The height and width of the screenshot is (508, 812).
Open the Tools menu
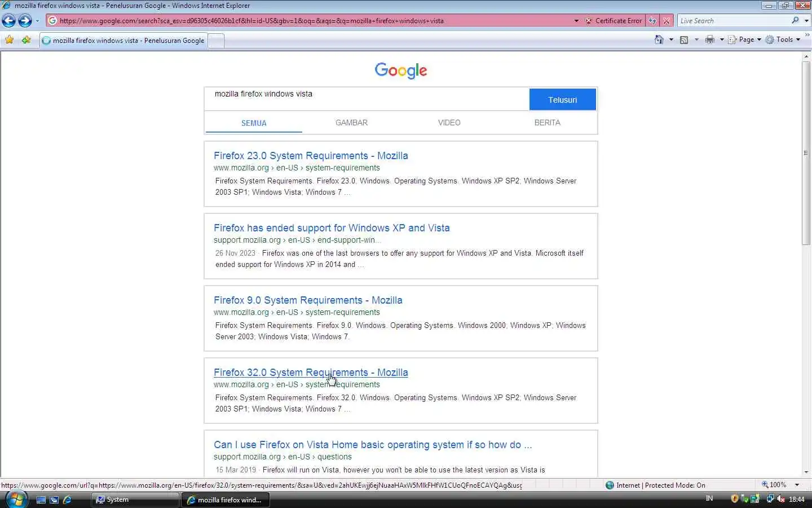783,40
